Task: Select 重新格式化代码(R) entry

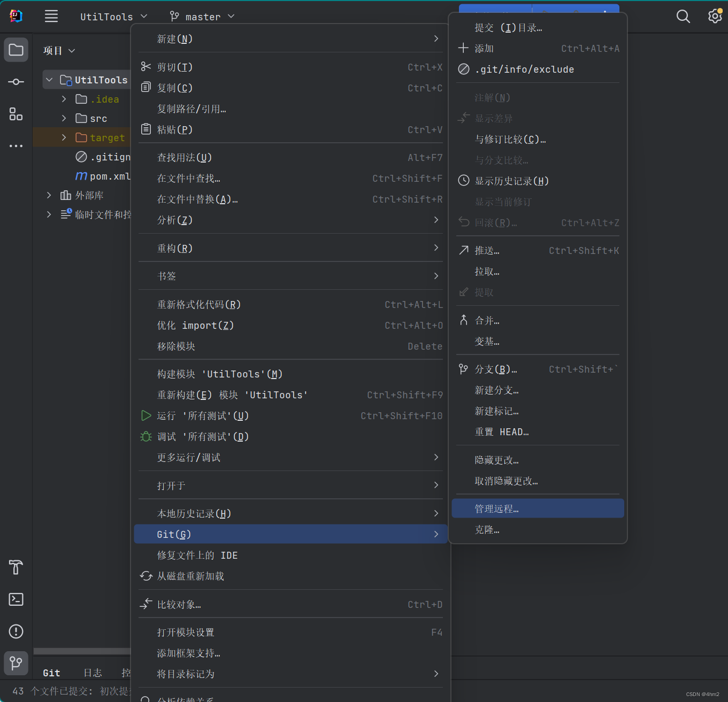Action: coord(290,304)
